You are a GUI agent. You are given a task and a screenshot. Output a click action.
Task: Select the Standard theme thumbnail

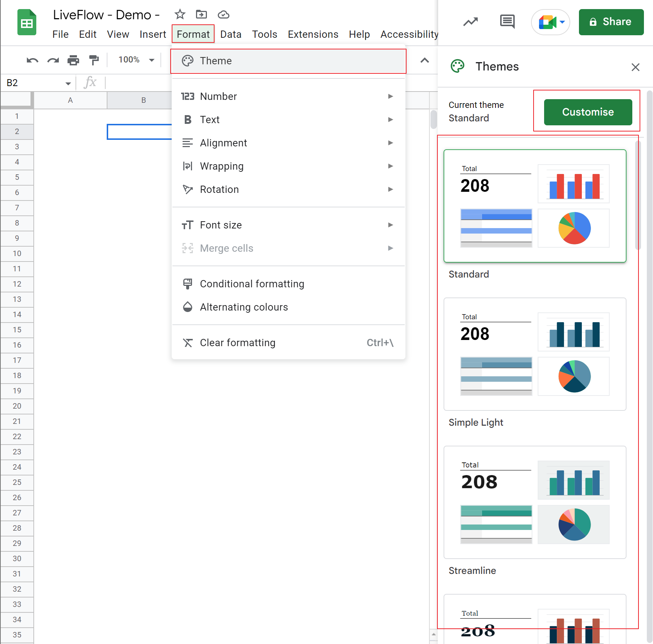point(534,206)
